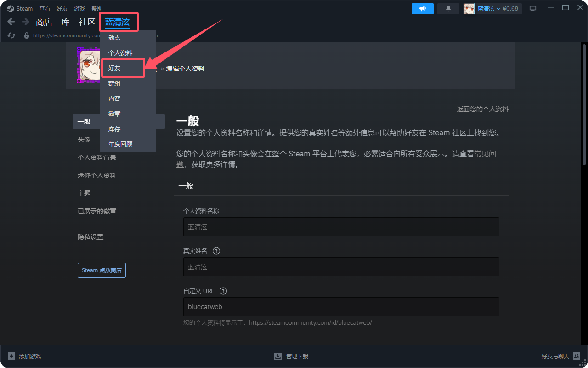Open the announcements megaphone panel
Screen dimensions: 588x368
(x=422, y=8)
